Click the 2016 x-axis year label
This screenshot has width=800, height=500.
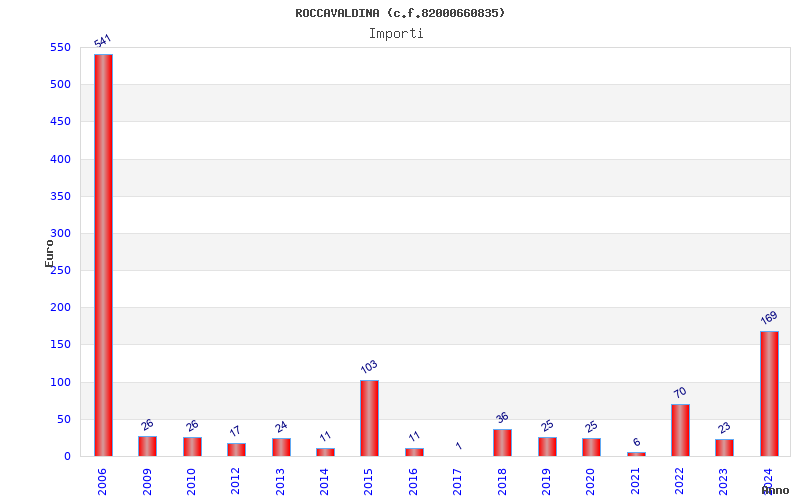413,482
